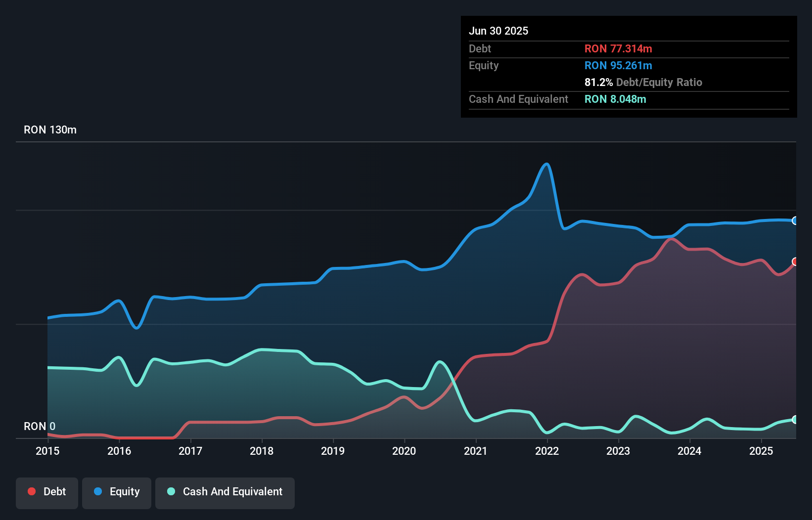This screenshot has height=520, width=812.
Task: Click the Equity label in the tooltip
Action: (x=484, y=65)
